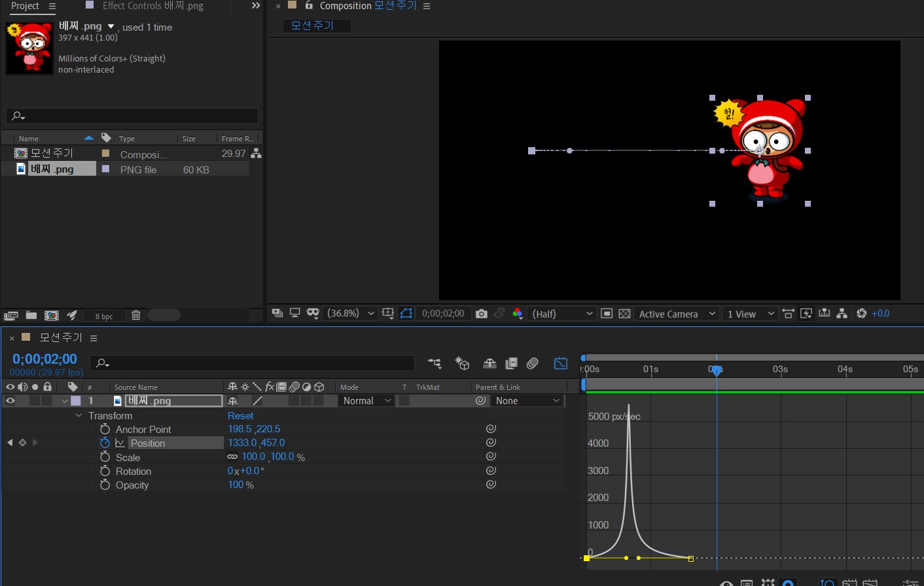The height and width of the screenshot is (586, 924).
Task: Hide 배찌 .png layer with eye icon
Action: [10, 401]
